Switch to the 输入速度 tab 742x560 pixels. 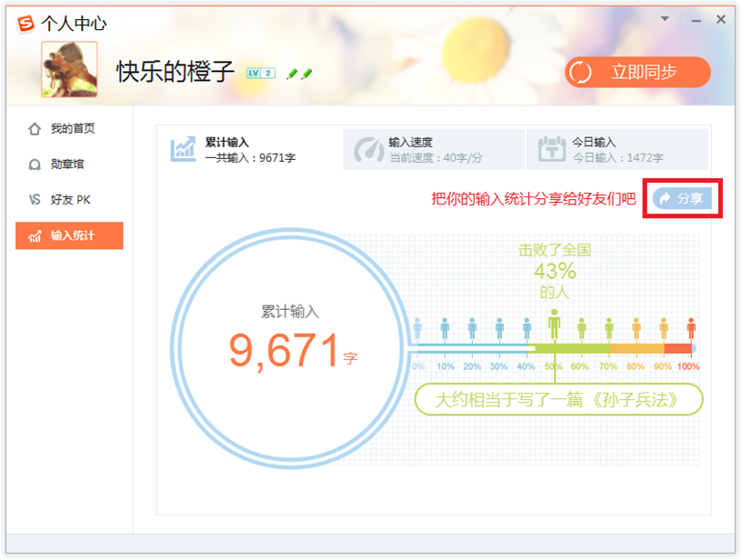[x=434, y=149]
